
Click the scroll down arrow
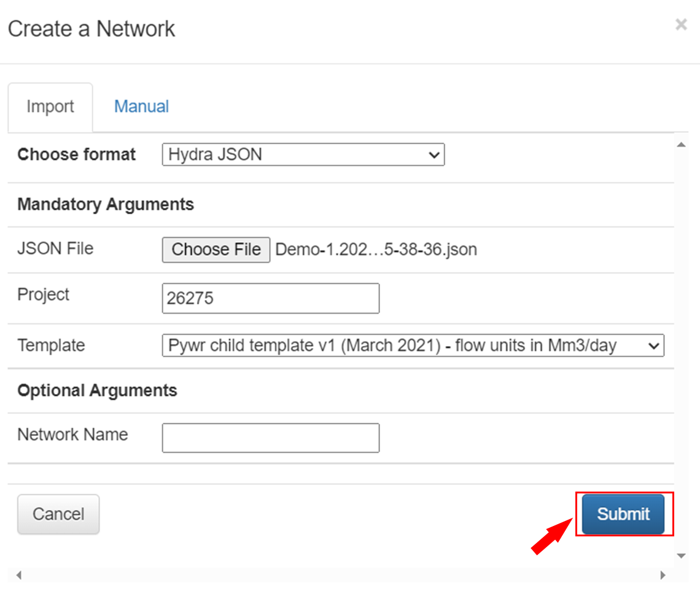(680, 555)
